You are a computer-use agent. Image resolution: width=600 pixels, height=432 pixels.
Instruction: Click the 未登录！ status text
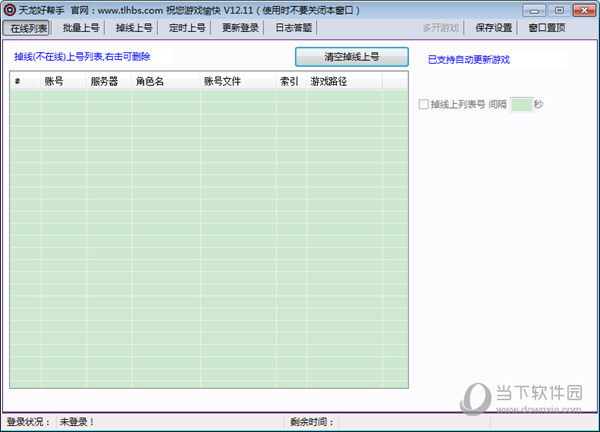[x=77, y=422]
